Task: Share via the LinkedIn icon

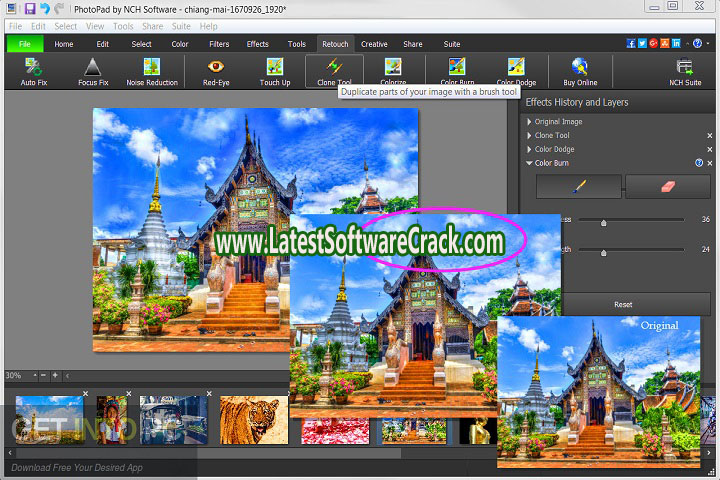Action: (x=676, y=43)
